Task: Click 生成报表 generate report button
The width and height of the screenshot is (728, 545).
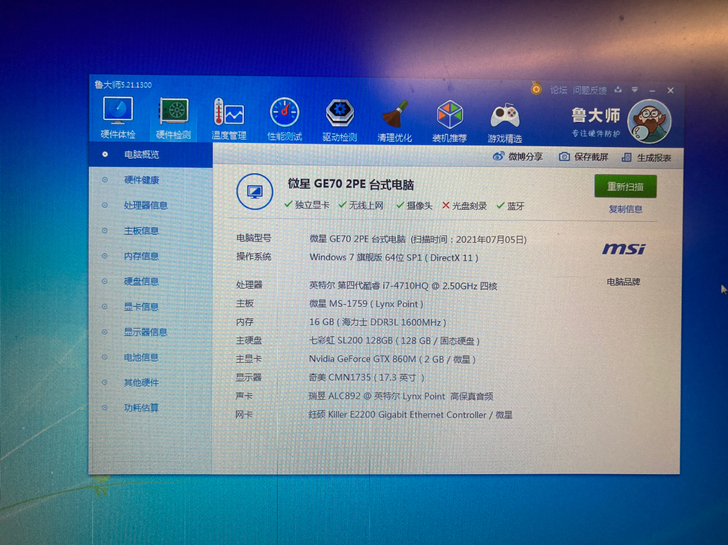Action: pyautogui.click(x=646, y=157)
